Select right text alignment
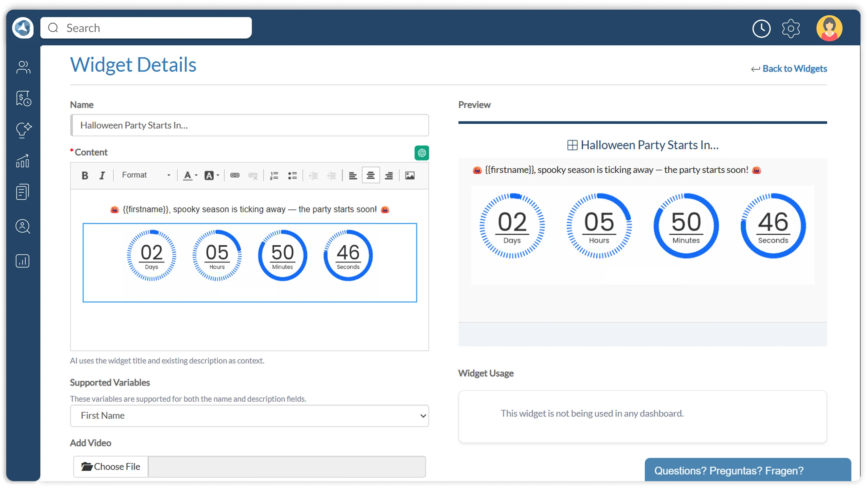This screenshot has height=488, width=868. [389, 176]
